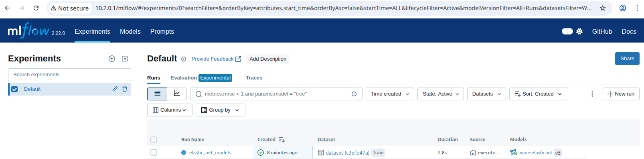The height and width of the screenshot is (159, 644).
Task: Click the run search filter field
Action: click(x=277, y=94)
